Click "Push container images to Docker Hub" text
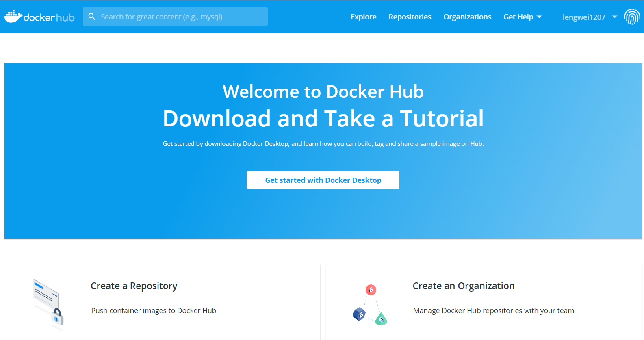The image size is (644, 340). tap(154, 311)
